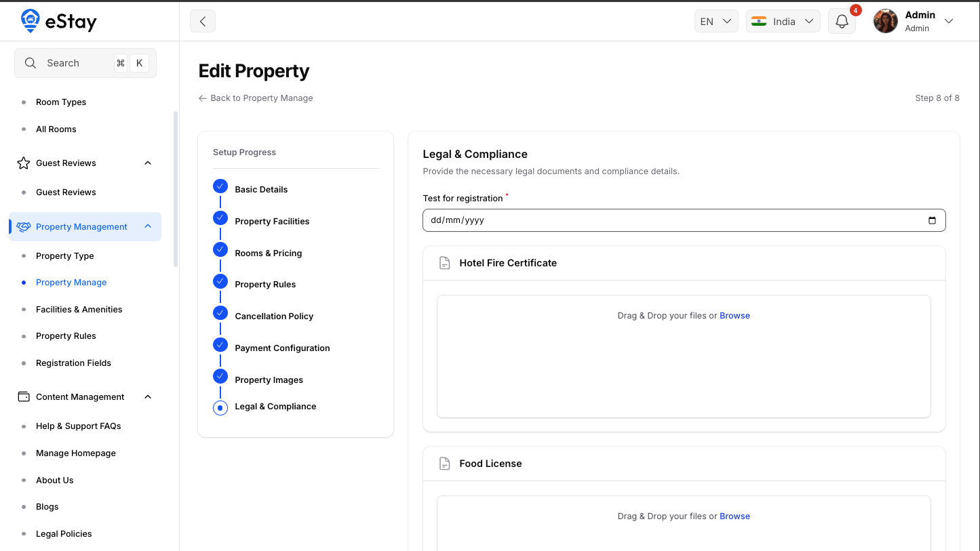
Task: Open Guest Reviews sub-item
Action: point(66,192)
